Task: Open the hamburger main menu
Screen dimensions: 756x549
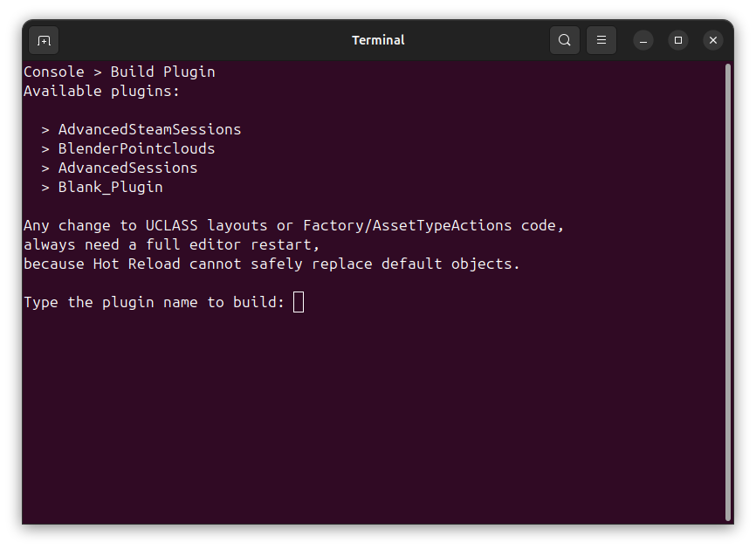Action: click(601, 40)
